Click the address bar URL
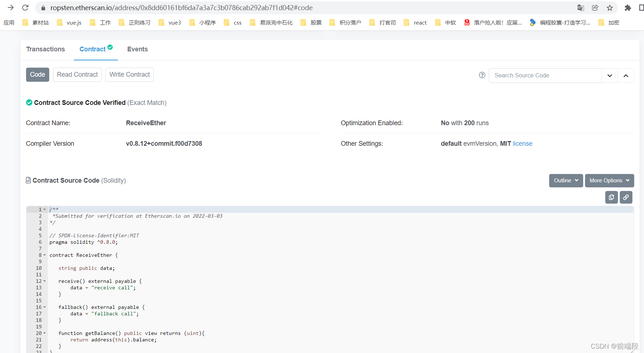This screenshot has height=353, width=644. (181, 8)
